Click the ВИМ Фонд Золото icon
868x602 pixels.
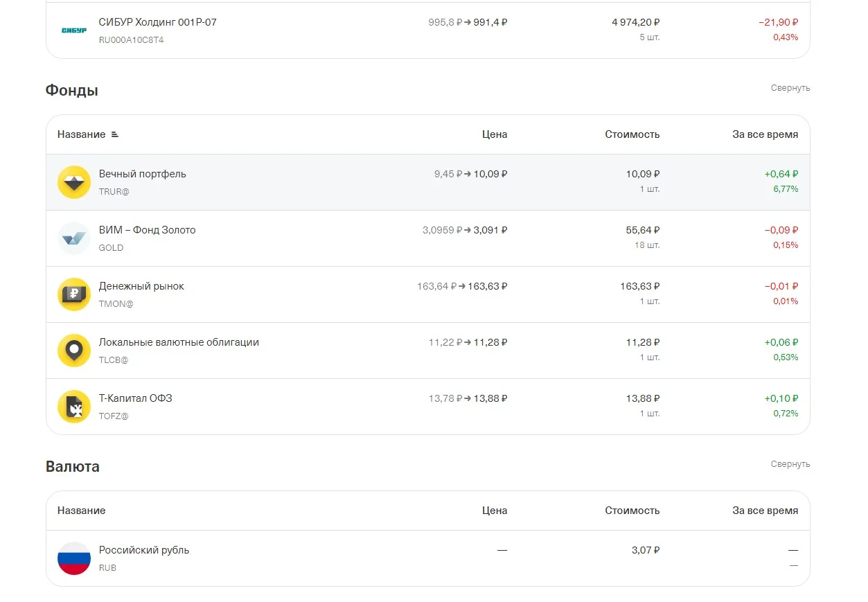74,238
